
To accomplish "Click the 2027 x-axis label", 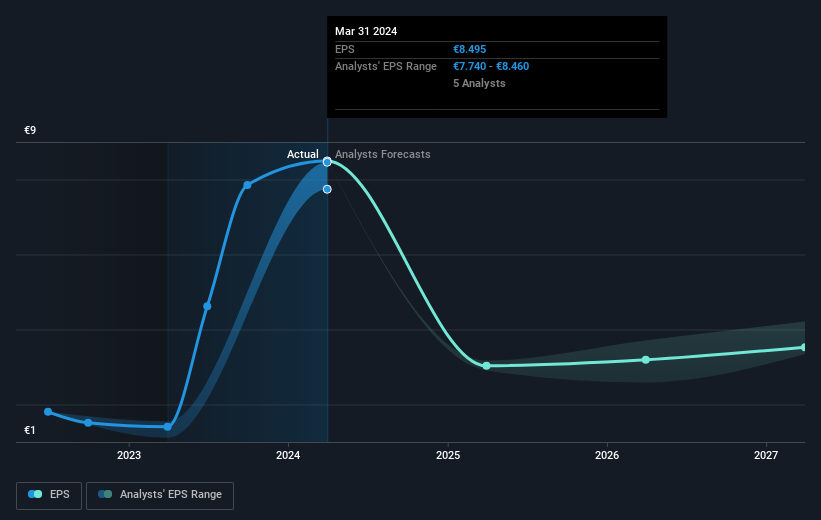I will [766, 455].
